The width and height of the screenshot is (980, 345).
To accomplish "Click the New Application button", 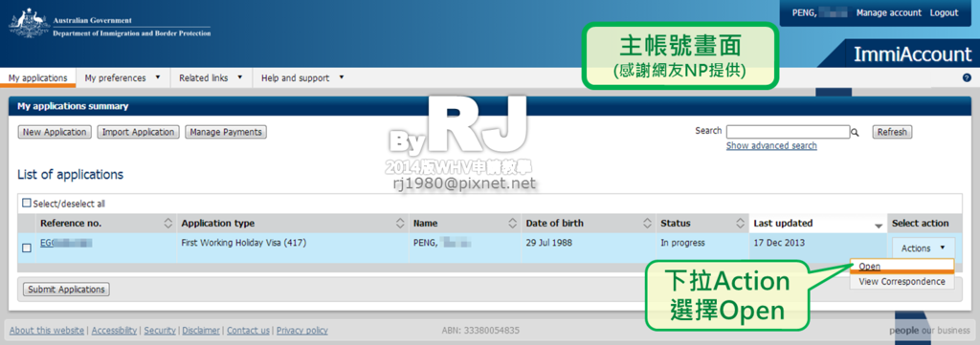I will click(x=55, y=132).
